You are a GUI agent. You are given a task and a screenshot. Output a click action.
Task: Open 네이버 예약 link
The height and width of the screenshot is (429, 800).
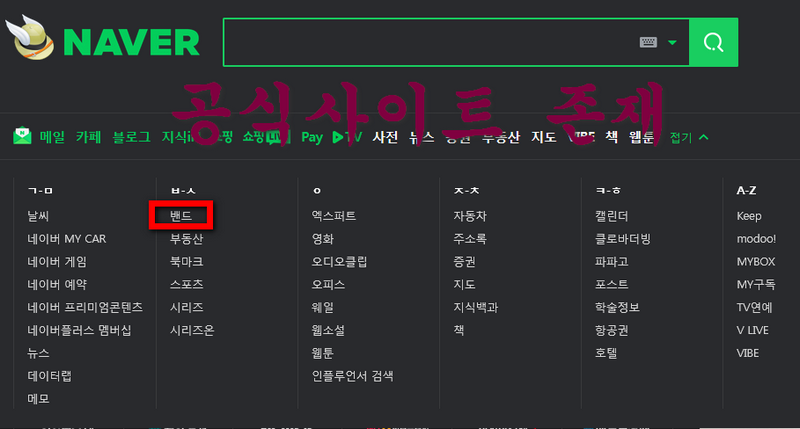57,284
